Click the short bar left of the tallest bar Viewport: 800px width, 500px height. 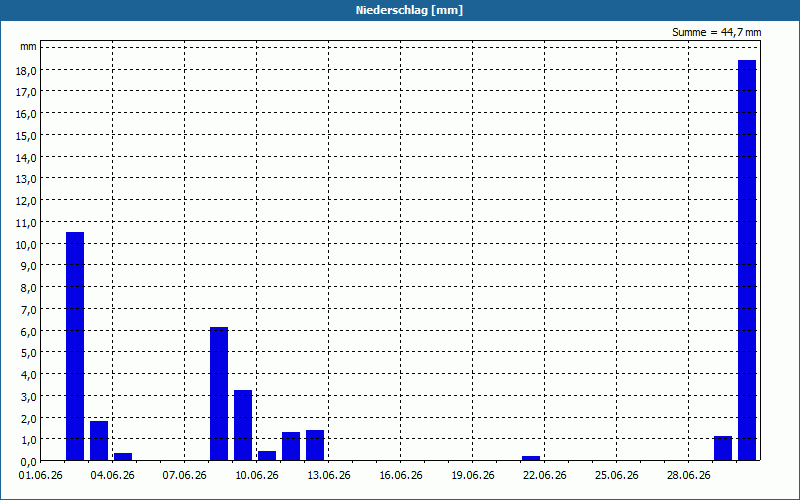[x=723, y=448]
